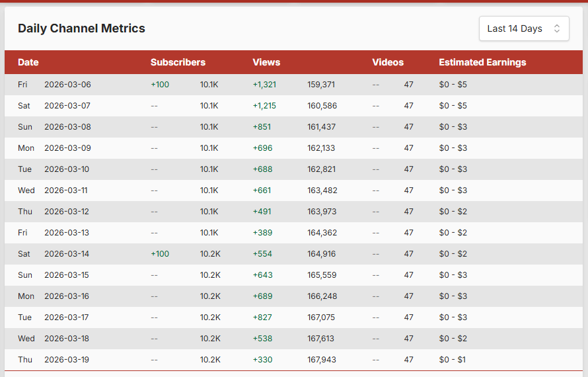588x377 pixels.
Task: Click total views 165,559
Action: click(x=322, y=275)
